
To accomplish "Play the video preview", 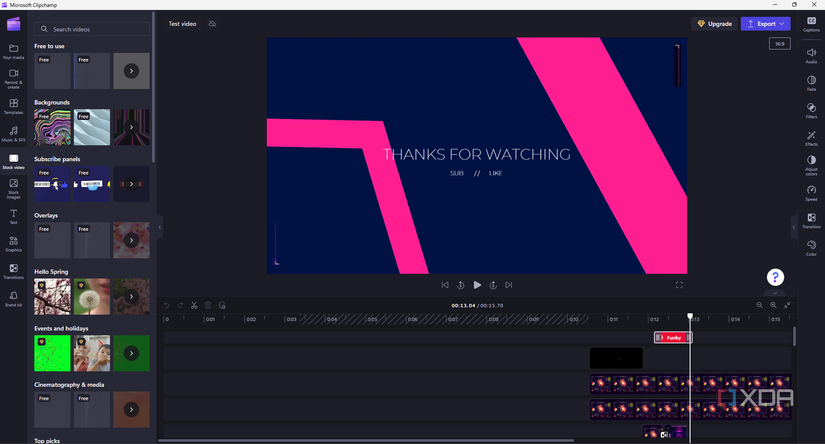I will click(x=477, y=285).
